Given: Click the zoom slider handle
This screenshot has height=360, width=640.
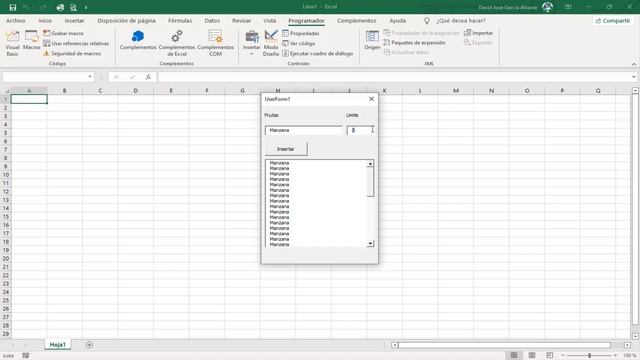Looking at the screenshot, I should click(x=589, y=356).
